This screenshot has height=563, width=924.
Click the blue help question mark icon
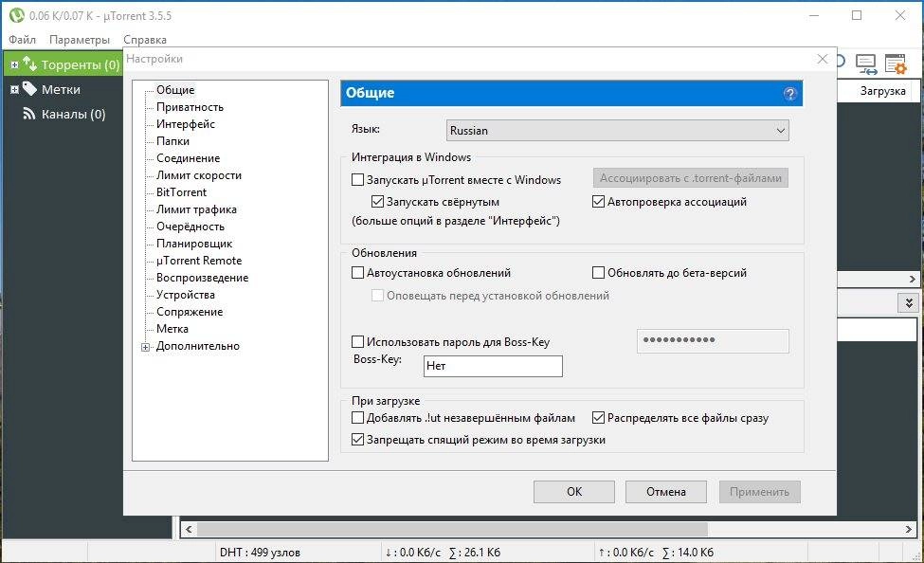[x=790, y=94]
